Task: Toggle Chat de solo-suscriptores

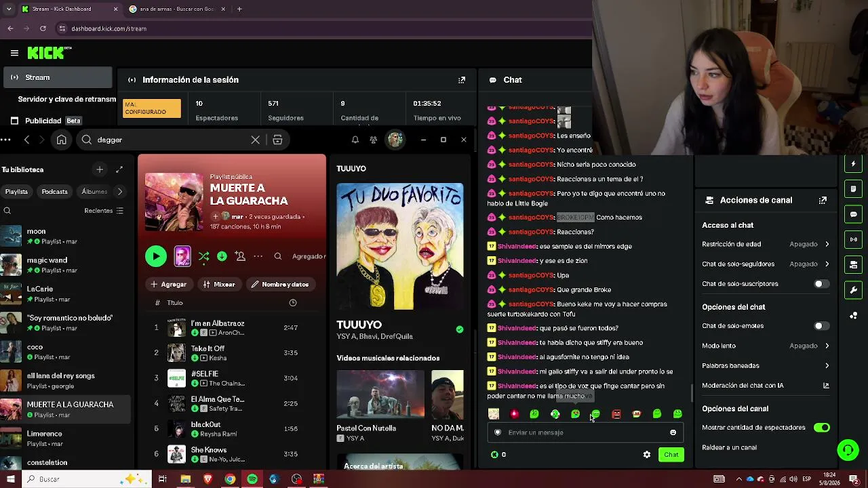Action: click(821, 284)
